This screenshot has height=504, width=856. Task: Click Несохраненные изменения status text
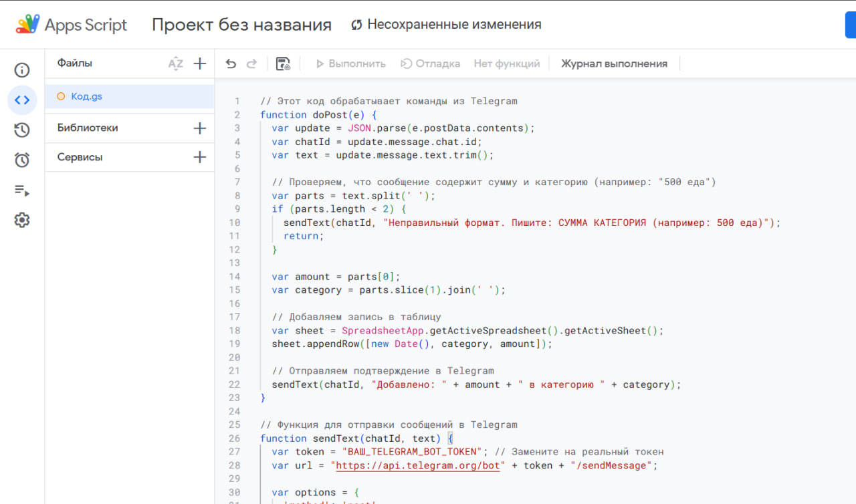[x=454, y=25]
